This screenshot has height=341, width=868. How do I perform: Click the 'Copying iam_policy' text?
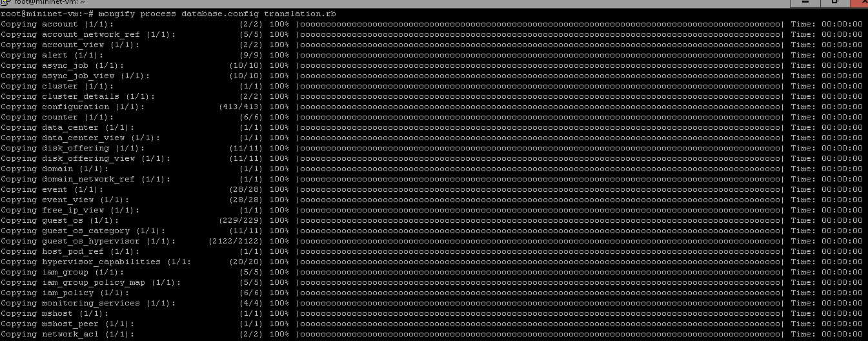[65, 293]
